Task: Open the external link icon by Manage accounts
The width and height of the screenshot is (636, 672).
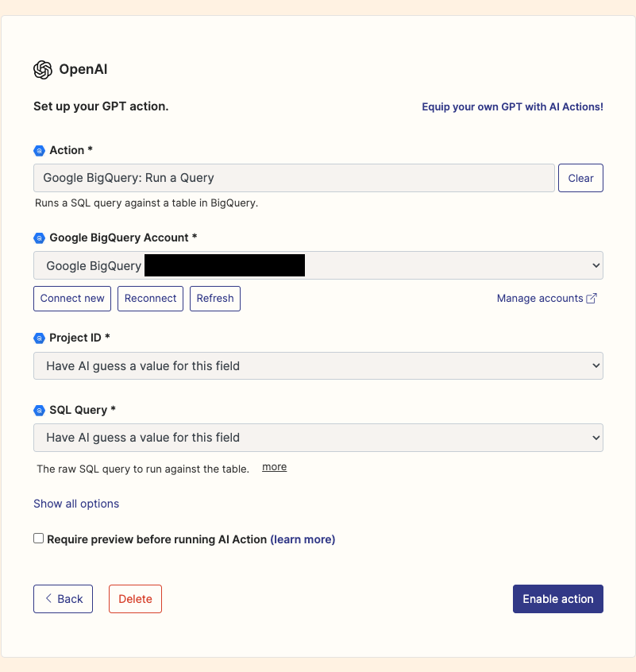Action: (590, 298)
